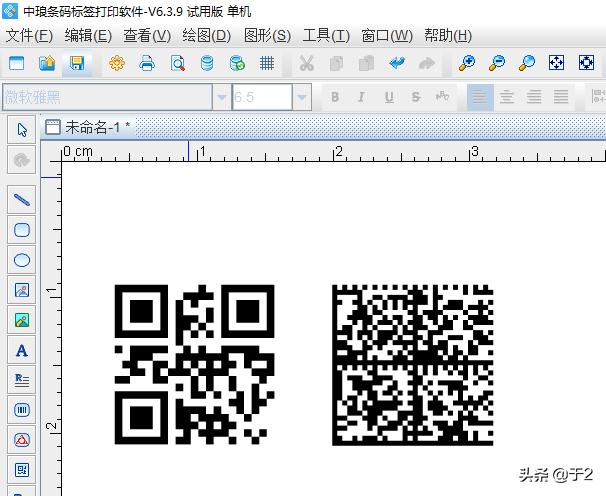Click the character spacing icon
The image size is (606, 496).
click(443, 96)
